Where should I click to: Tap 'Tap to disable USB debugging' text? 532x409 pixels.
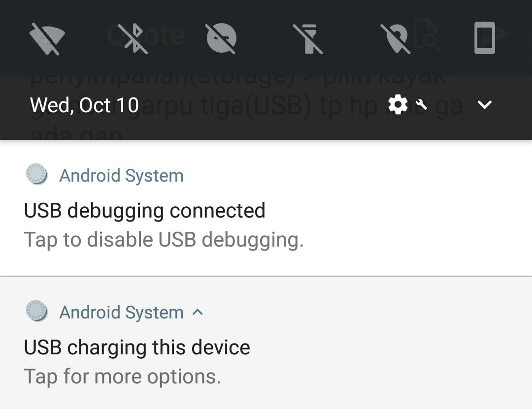pyautogui.click(x=164, y=240)
